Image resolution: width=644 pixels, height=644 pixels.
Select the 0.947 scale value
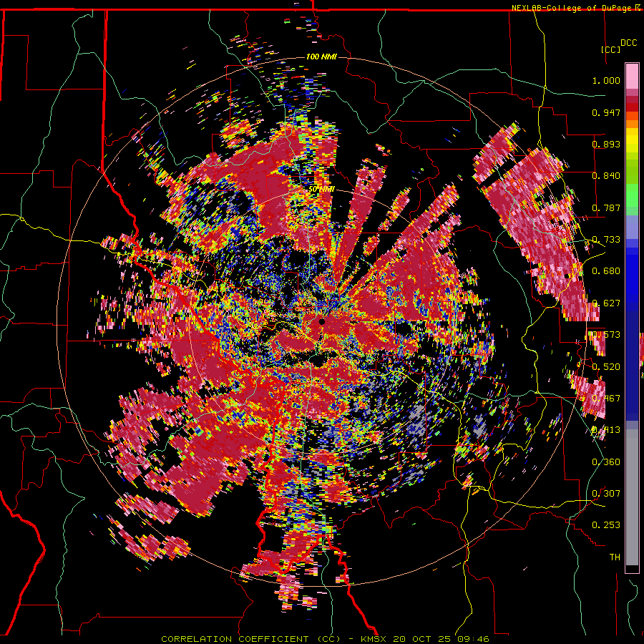click(x=606, y=112)
